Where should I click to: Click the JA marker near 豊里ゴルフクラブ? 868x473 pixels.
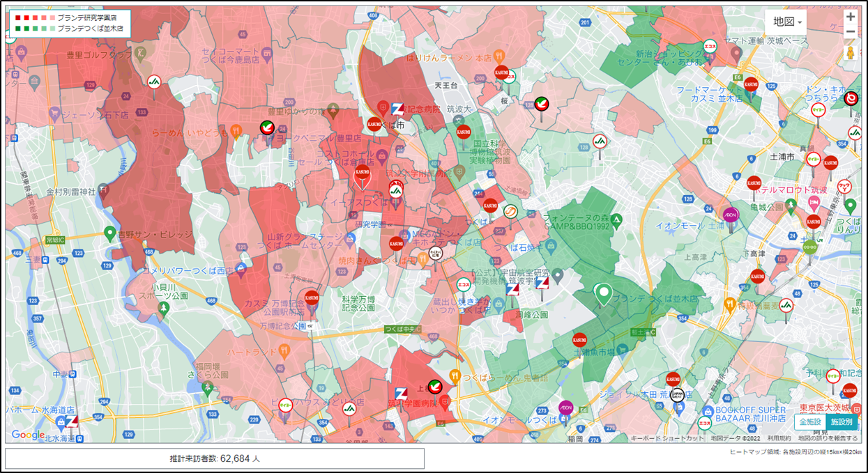pyautogui.click(x=154, y=82)
